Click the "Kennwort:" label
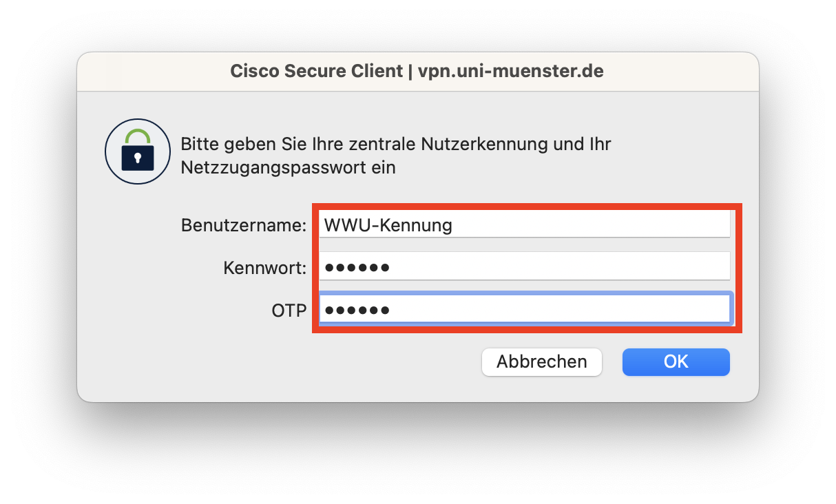836x504 pixels. pyautogui.click(x=264, y=268)
